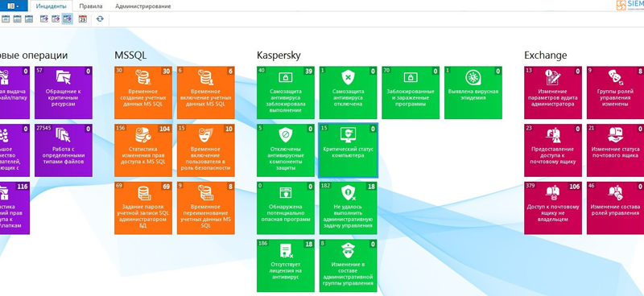This screenshot has height=296, width=644.
Task: Select Группы ролей управления изменены tile
Action: click(615, 92)
